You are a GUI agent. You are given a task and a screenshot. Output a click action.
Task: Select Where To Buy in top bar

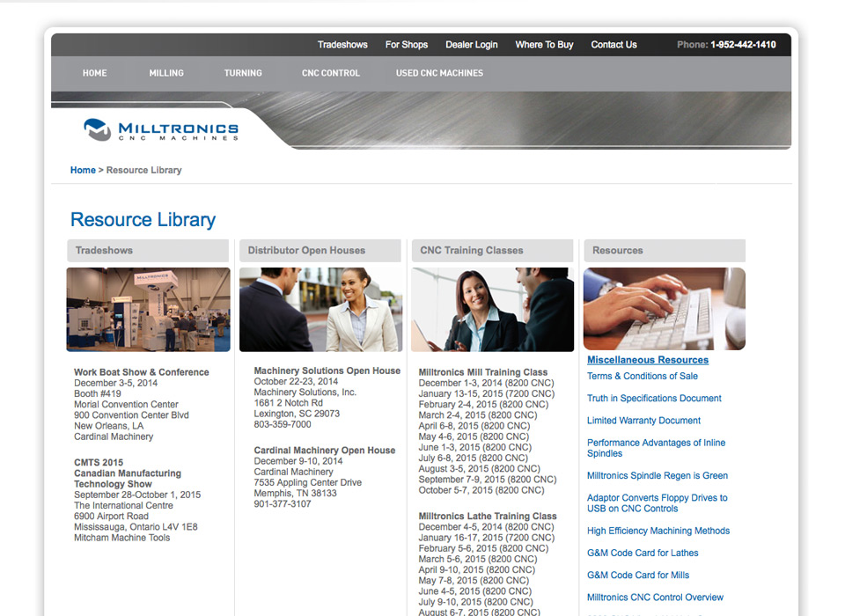point(544,45)
